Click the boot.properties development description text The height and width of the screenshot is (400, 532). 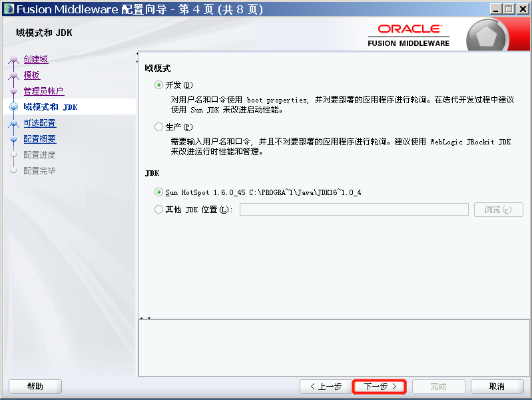(x=343, y=104)
